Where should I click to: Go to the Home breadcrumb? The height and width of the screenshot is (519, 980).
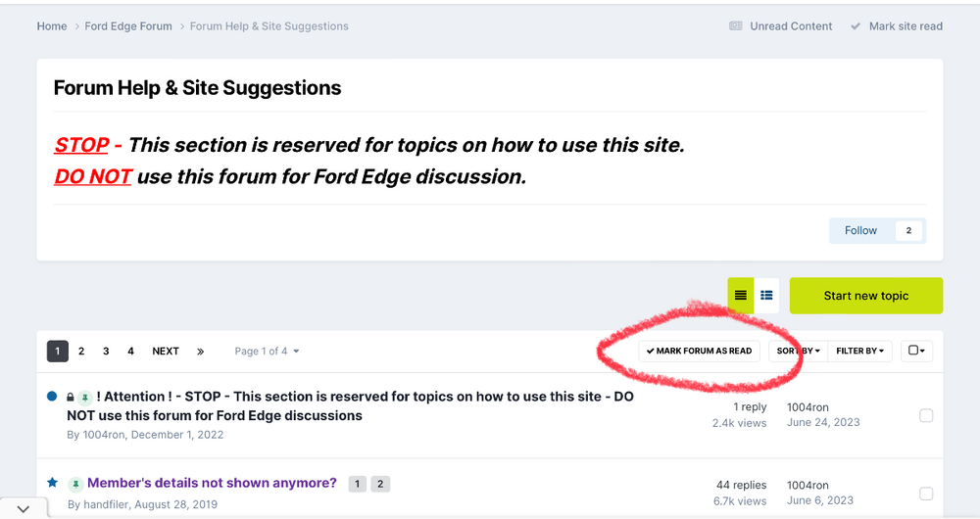point(52,26)
